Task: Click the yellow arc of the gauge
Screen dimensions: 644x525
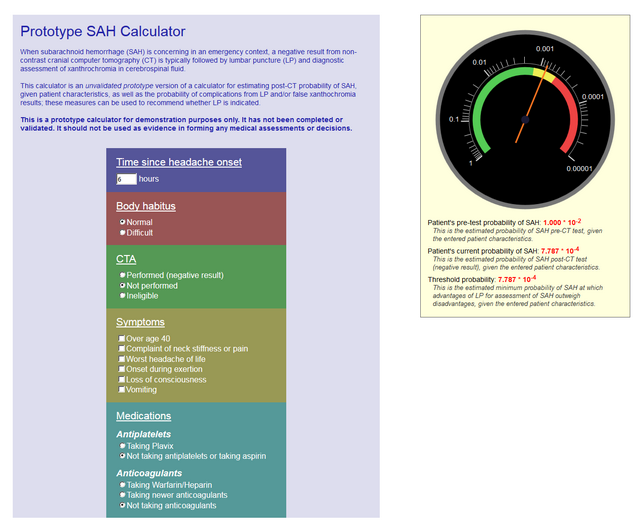Action: pyautogui.click(x=544, y=74)
